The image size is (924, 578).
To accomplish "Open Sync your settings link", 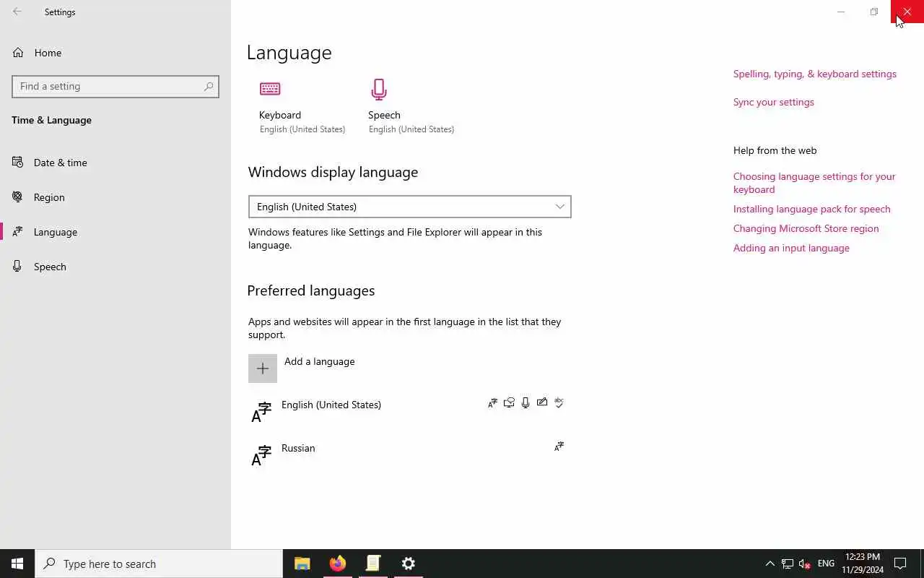I will click(x=774, y=102).
